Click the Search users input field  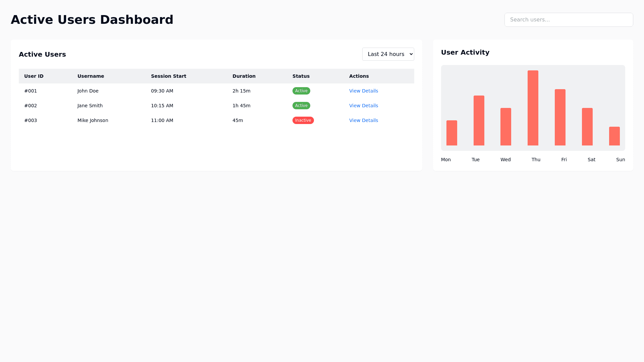(569, 20)
